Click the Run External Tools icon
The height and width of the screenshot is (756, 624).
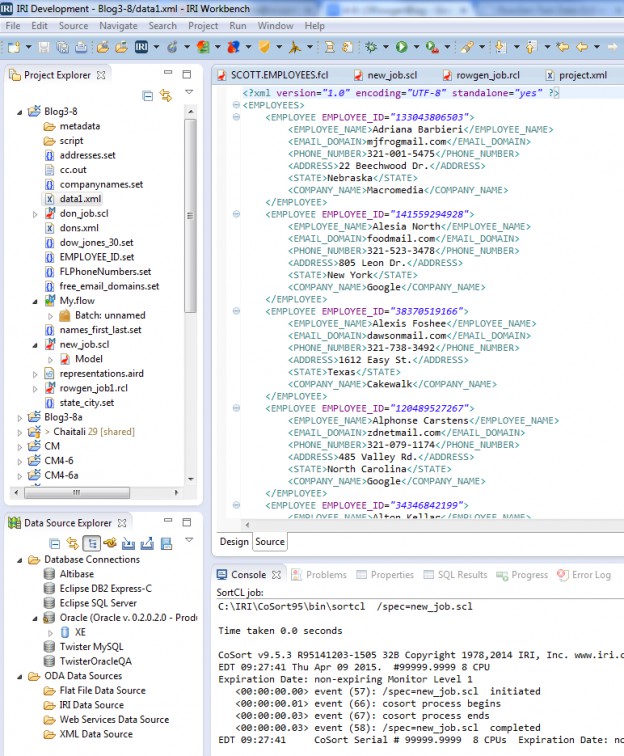[x=432, y=47]
